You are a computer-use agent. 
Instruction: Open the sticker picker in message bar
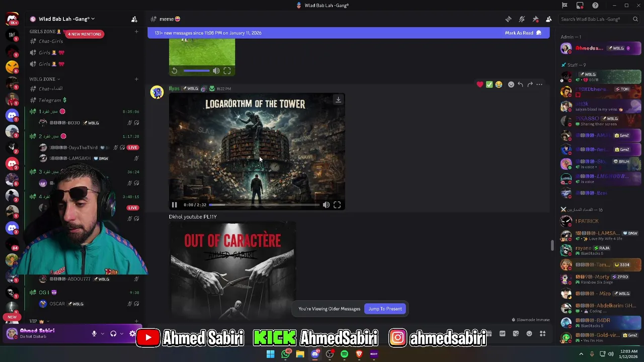pos(516,333)
